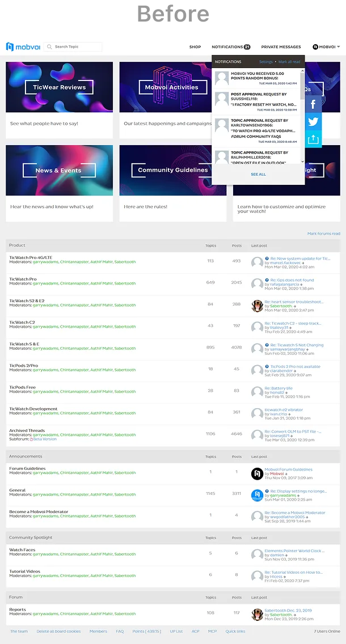Click Mark forums read link
The height and width of the screenshot is (644, 346).
[x=324, y=234]
